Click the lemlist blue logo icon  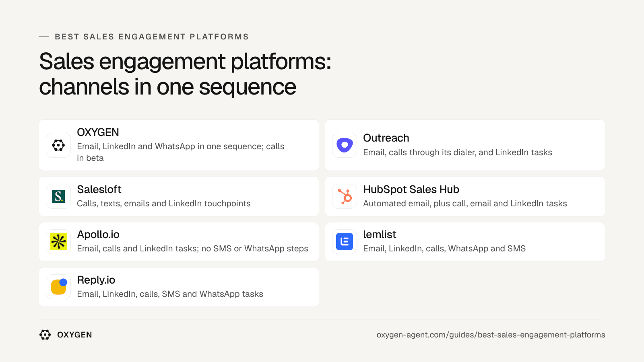pos(345,242)
